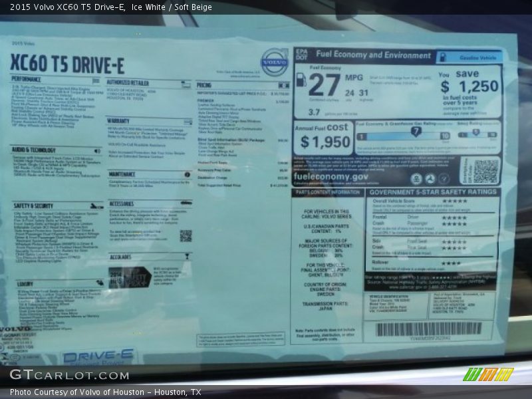Click the Overall Vehicle Score stars
The width and height of the screenshot is (532, 399).
tap(455, 201)
